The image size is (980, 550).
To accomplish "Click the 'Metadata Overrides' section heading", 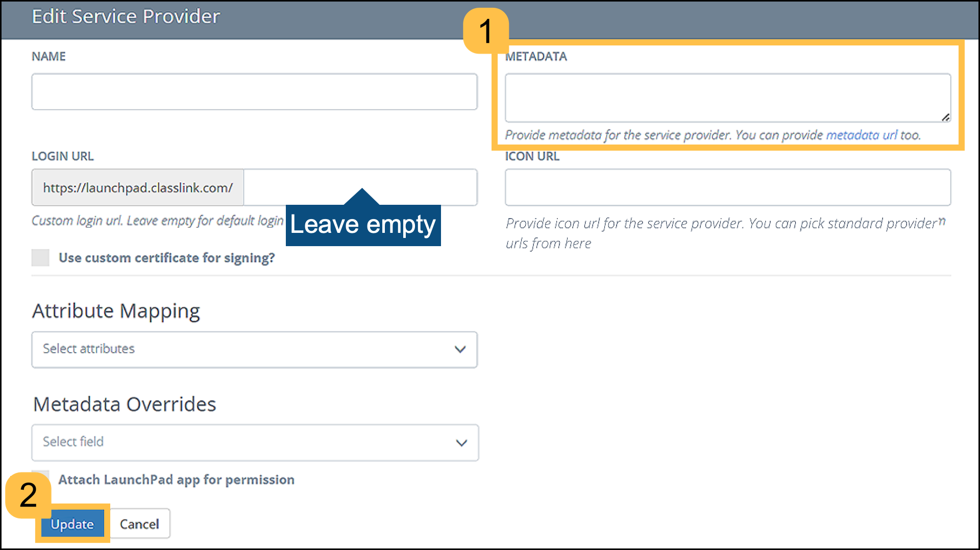I will coord(124,404).
